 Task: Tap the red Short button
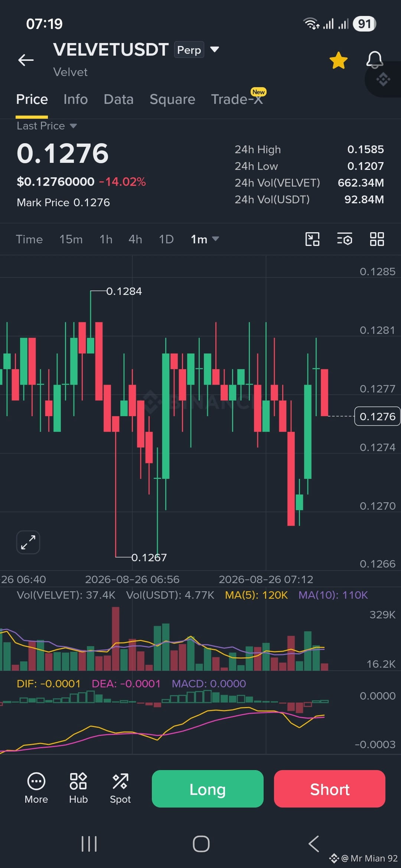330,789
